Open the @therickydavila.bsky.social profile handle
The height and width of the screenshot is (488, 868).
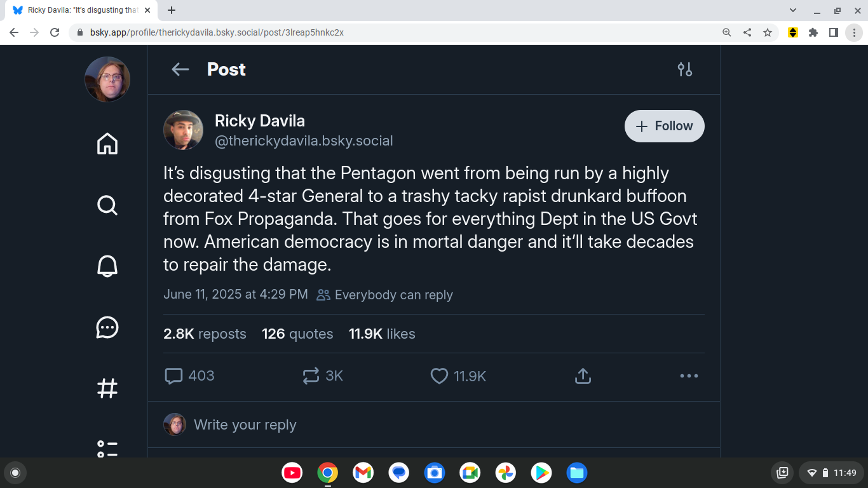click(304, 141)
